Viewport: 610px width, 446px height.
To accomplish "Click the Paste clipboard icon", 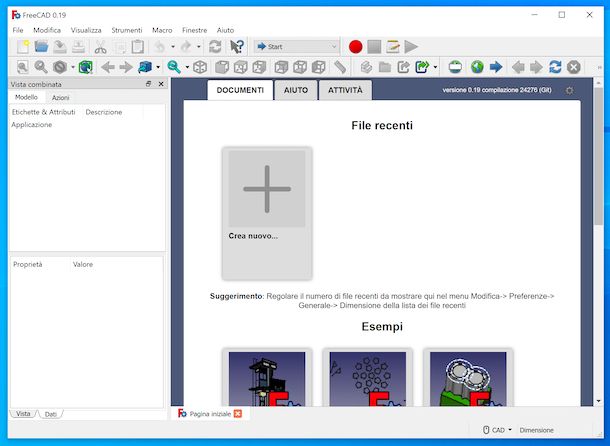I will click(x=138, y=47).
